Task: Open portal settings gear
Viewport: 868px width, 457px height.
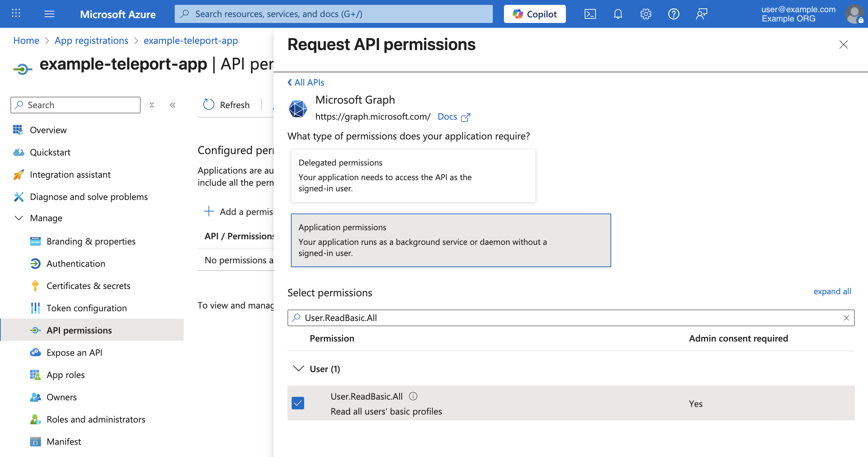Action: [646, 14]
